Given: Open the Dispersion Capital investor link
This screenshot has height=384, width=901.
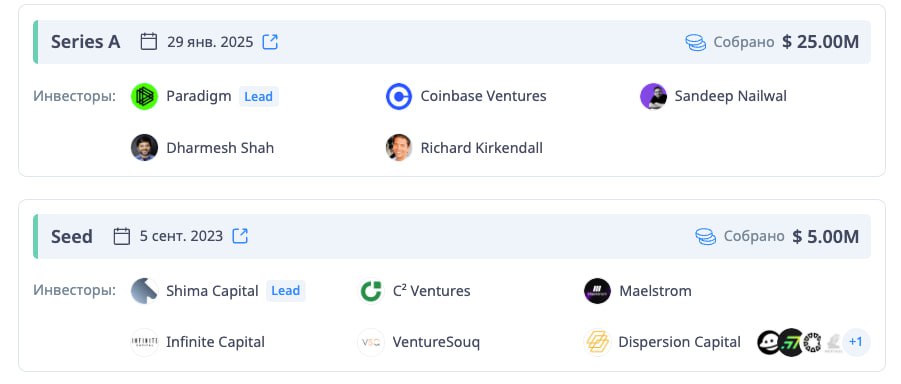Looking at the screenshot, I should coord(679,342).
